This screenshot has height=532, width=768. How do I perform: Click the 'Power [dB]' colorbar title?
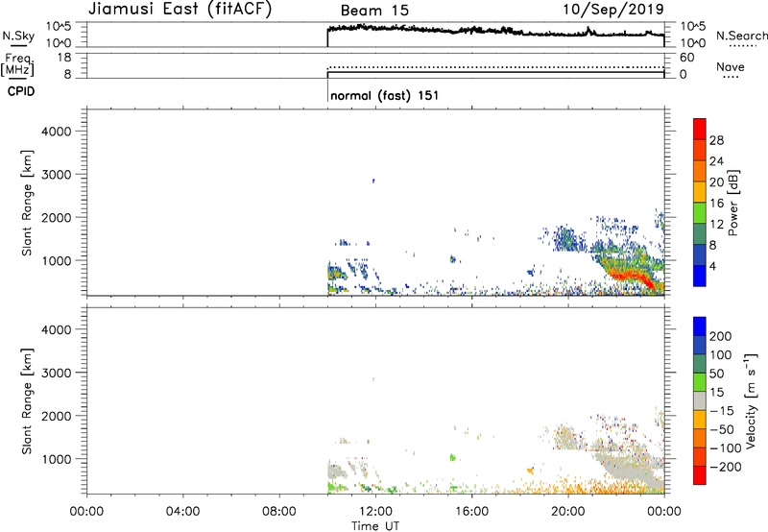pyautogui.click(x=733, y=203)
